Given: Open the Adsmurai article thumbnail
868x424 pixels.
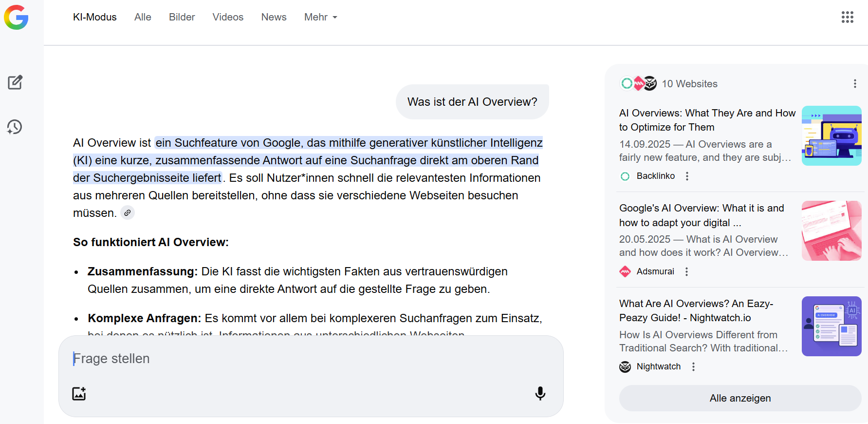Looking at the screenshot, I should point(831,231).
